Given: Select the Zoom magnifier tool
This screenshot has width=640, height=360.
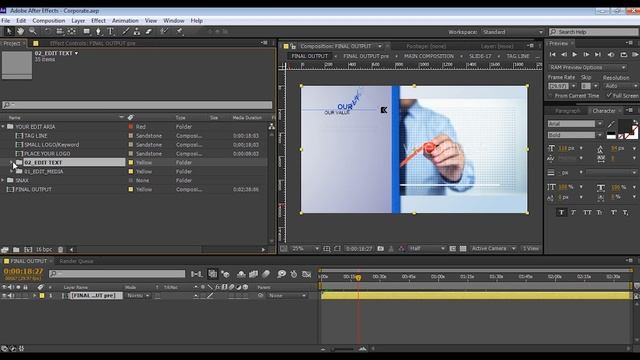Looking at the screenshot, I should click(x=33, y=31).
